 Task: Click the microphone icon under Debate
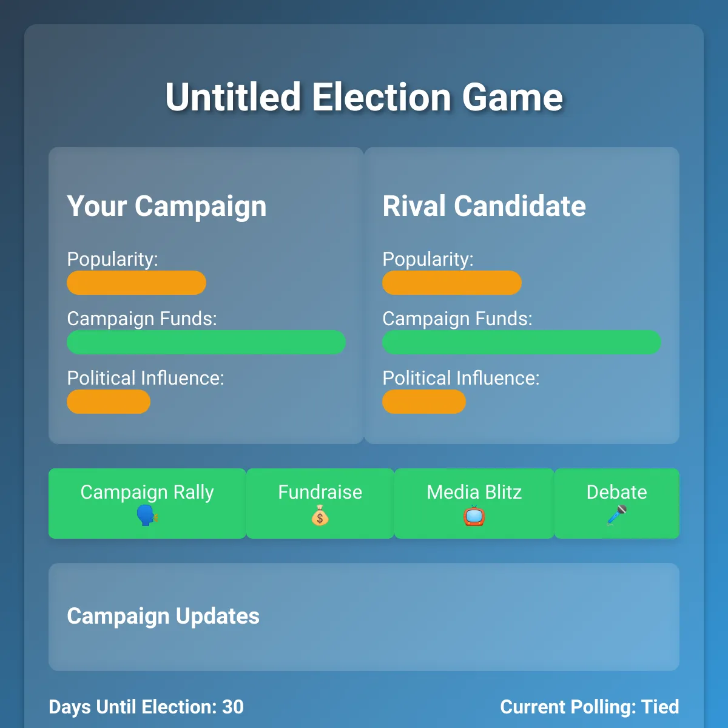(x=617, y=516)
